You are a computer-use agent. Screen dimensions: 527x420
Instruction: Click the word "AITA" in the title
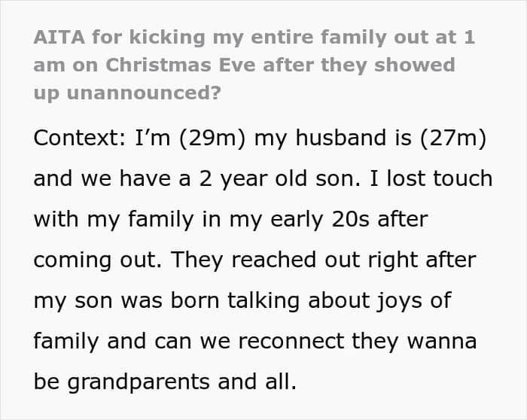pos(57,38)
